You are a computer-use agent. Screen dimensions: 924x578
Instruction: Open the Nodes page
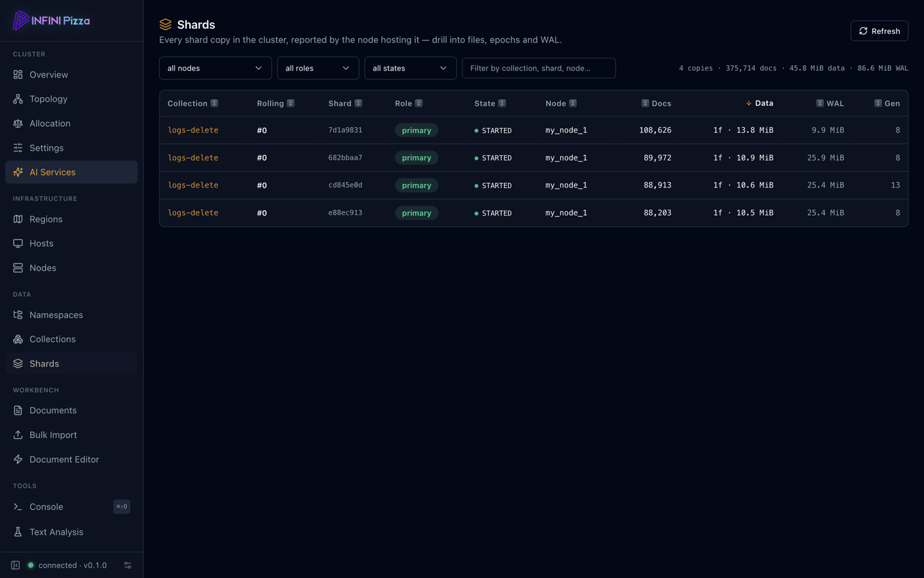point(71,268)
